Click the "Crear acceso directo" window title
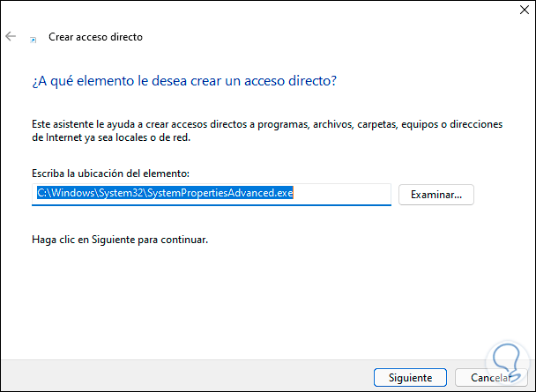536x392 pixels. 94,37
